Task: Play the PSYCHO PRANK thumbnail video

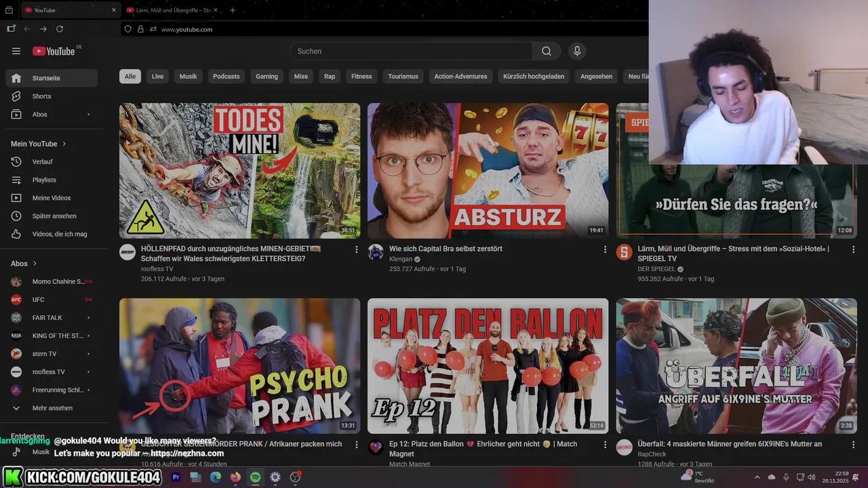Action: pyautogui.click(x=239, y=366)
